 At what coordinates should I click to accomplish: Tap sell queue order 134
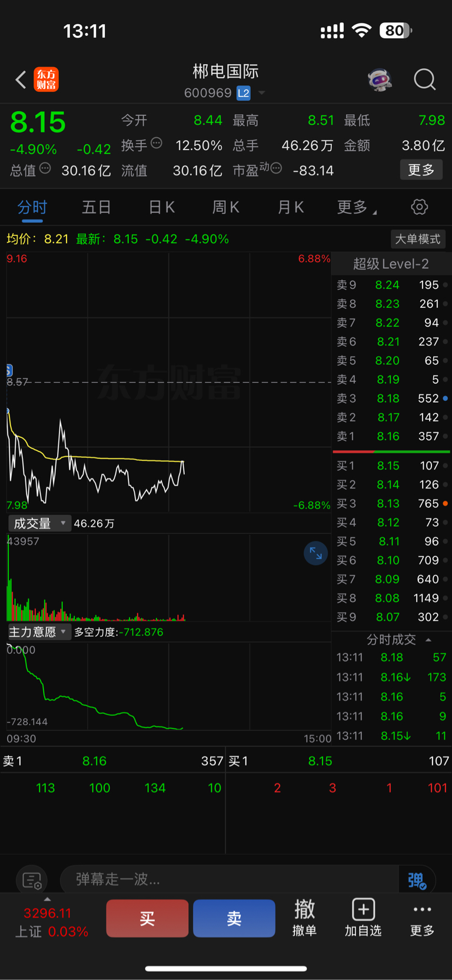(x=155, y=788)
